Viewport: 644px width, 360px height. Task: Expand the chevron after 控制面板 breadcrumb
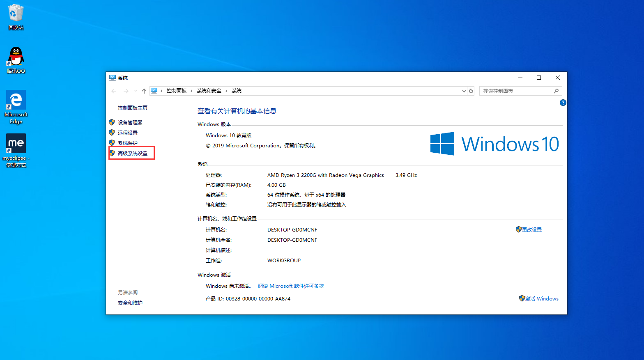tap(191, 91)
